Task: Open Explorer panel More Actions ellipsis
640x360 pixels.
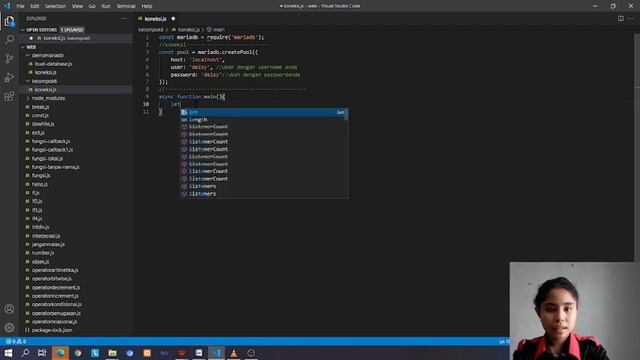Action: (x=123, y=18)
